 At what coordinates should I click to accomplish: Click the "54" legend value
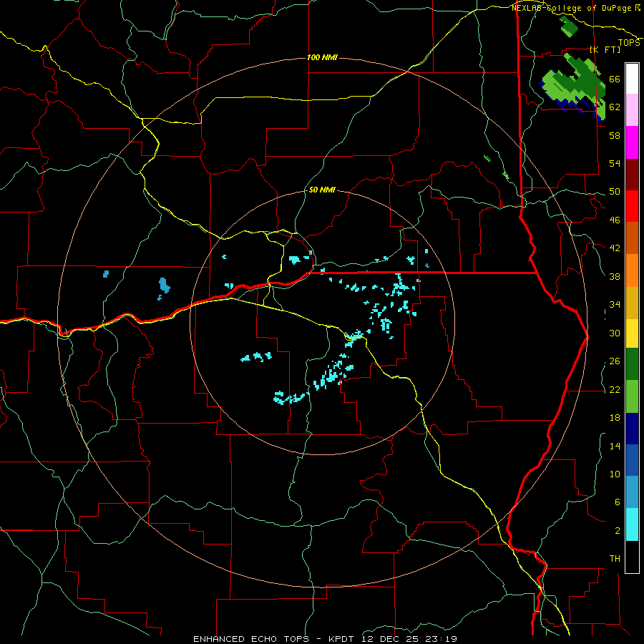615,163
